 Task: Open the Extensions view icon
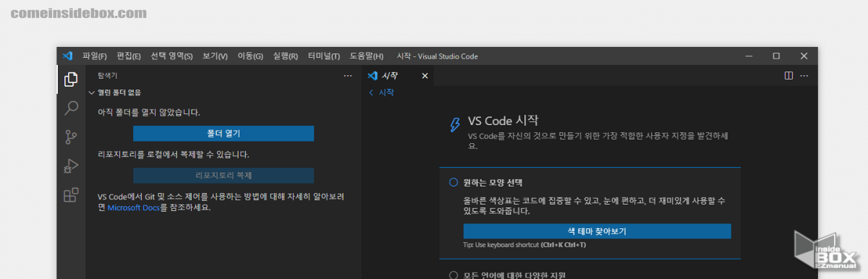click(71, 195)
